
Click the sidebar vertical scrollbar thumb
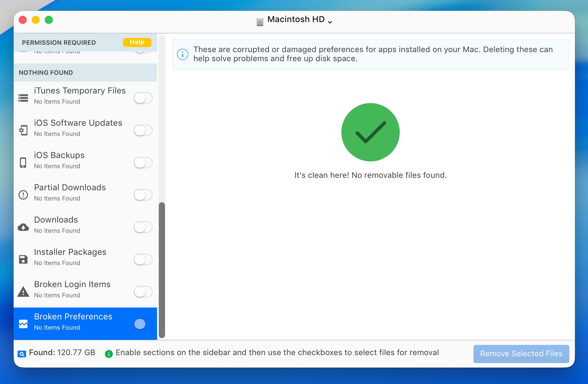162,270
